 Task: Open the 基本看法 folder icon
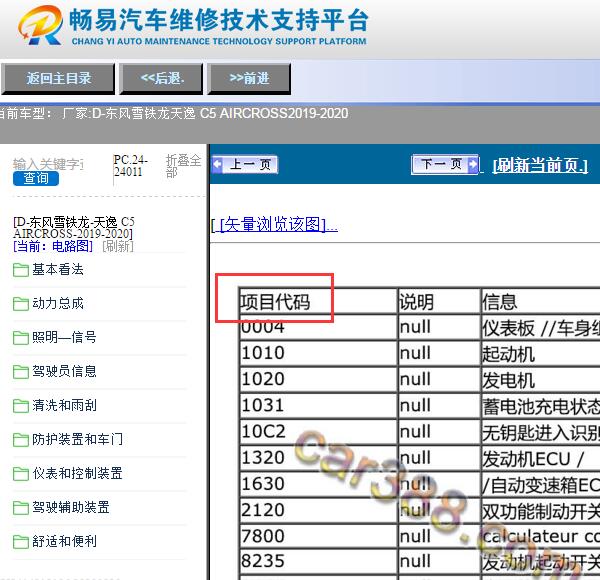(x=21, y=270)
